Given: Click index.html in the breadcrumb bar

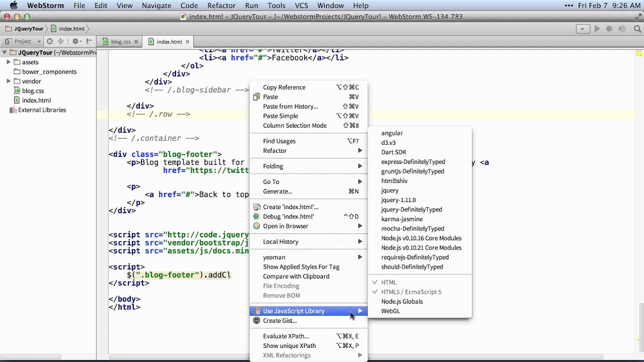Looking at the screenshot, I should tap(71, 29).
